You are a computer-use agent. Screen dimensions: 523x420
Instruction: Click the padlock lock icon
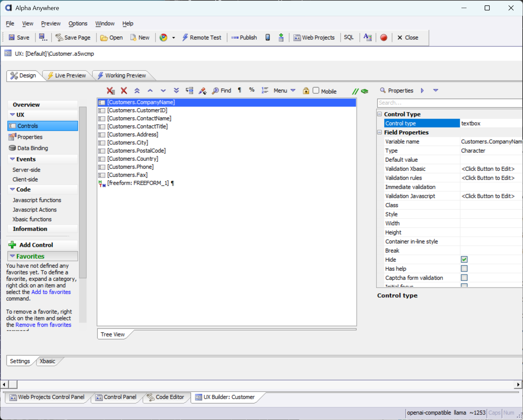(x=306, y=91)
